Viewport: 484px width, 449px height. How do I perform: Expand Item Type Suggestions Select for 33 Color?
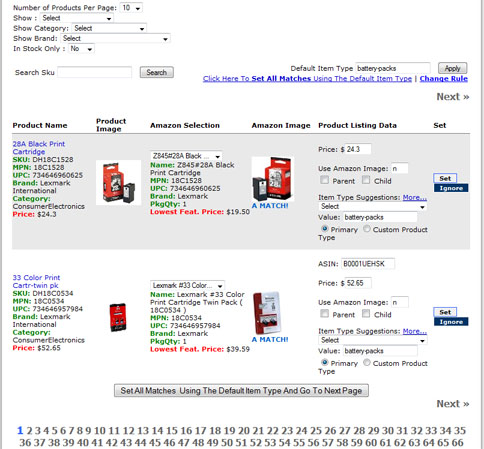373,340
